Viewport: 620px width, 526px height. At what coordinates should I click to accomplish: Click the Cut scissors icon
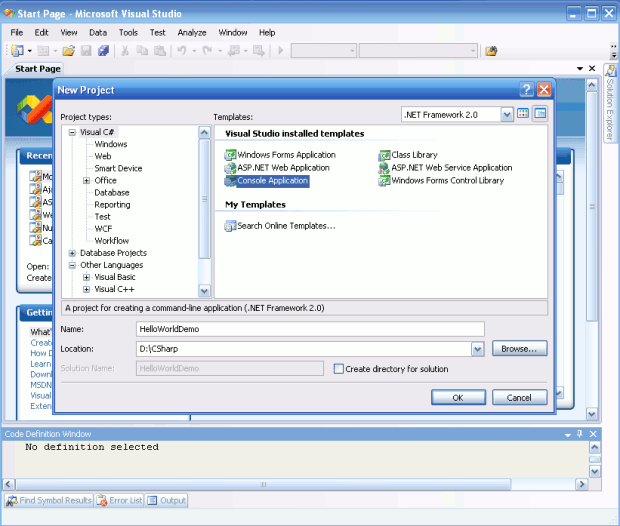pos(125,51)
